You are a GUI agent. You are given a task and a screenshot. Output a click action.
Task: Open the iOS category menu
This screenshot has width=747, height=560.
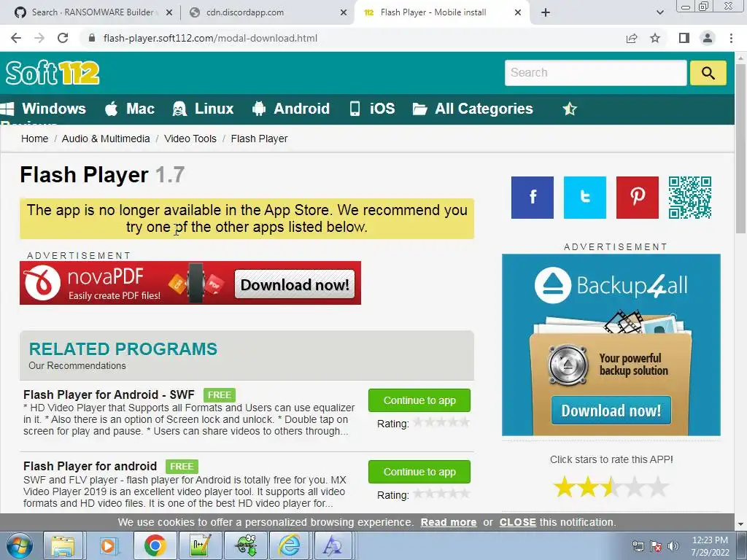[x=372, y=109]
